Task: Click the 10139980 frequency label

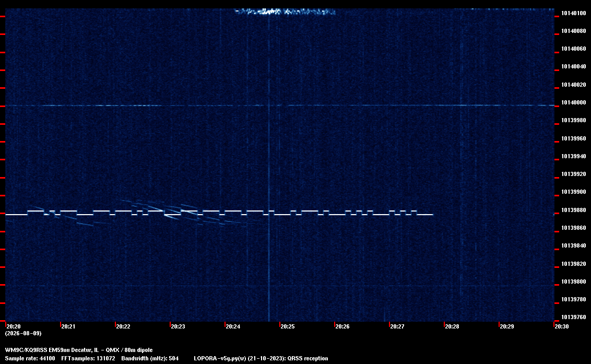Action: coord(573,120)
